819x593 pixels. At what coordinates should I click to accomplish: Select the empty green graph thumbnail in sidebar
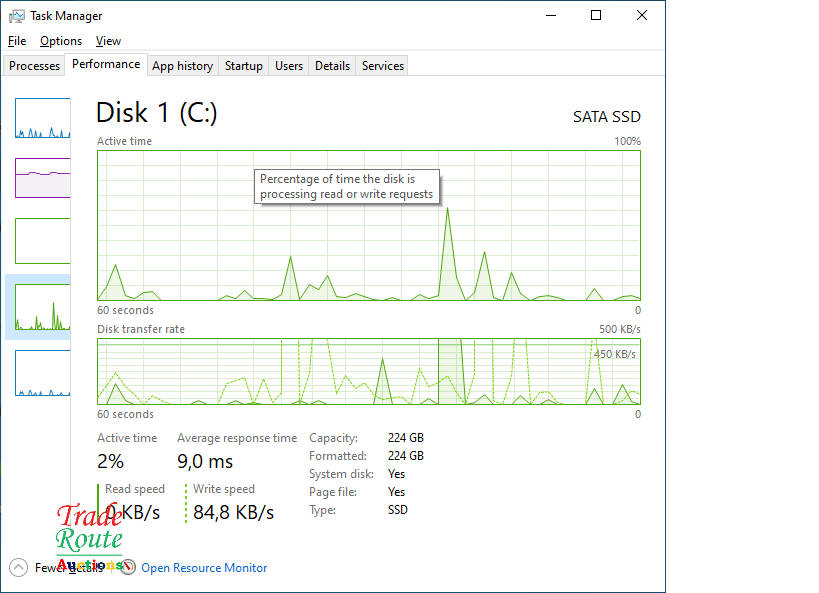point(43,241)
